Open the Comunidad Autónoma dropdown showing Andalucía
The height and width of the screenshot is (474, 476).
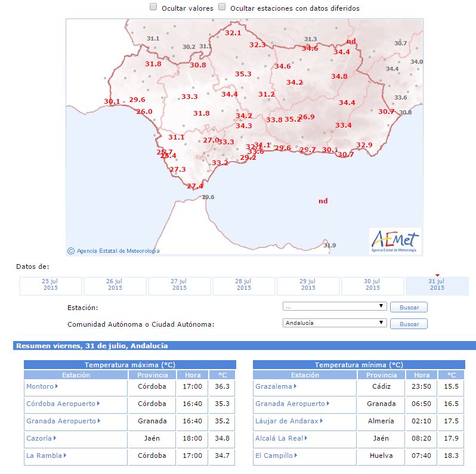[x=334, y=323]
